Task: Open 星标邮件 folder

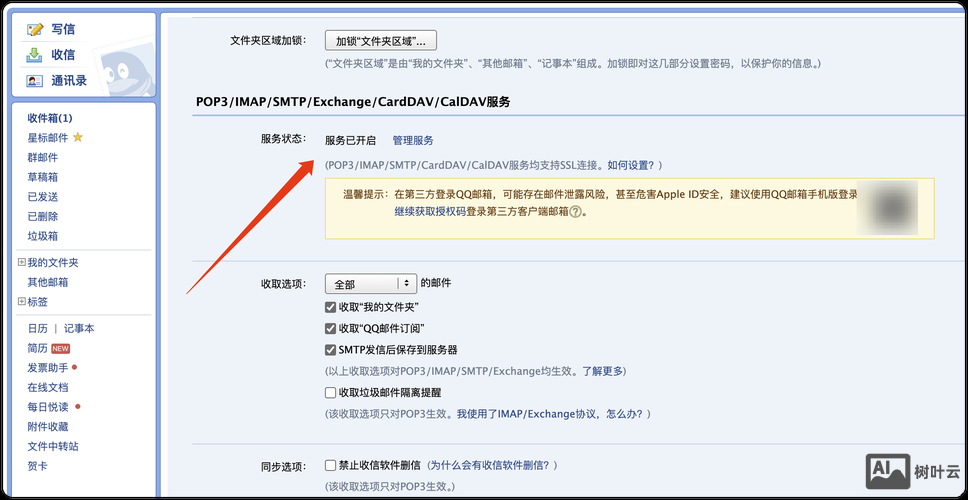Action: click(x=48, y=138)
